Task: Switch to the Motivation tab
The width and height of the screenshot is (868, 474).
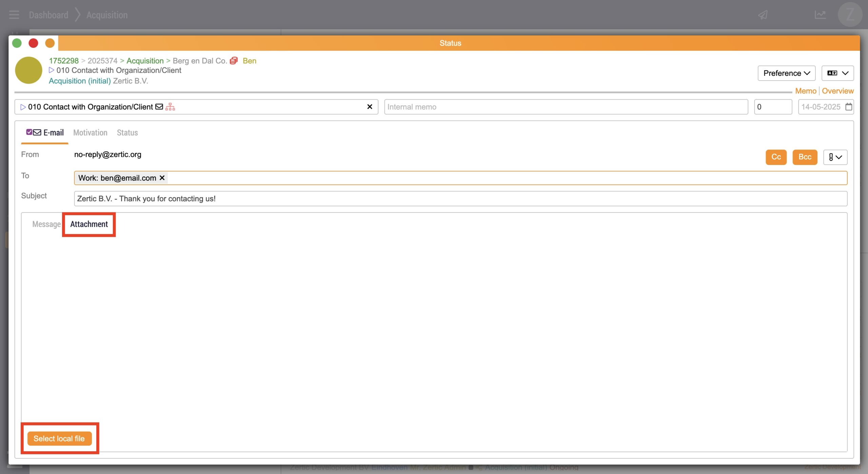Action: tap(90, 133)
